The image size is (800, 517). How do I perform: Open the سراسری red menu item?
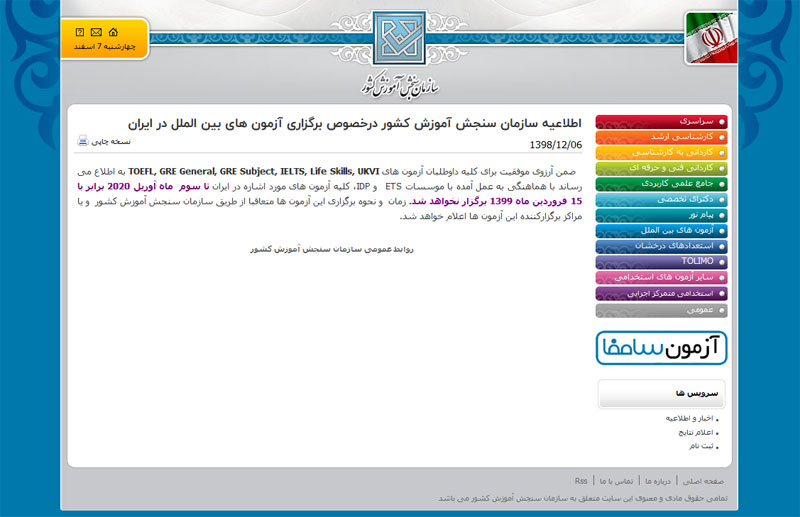(x=661, y=122)
